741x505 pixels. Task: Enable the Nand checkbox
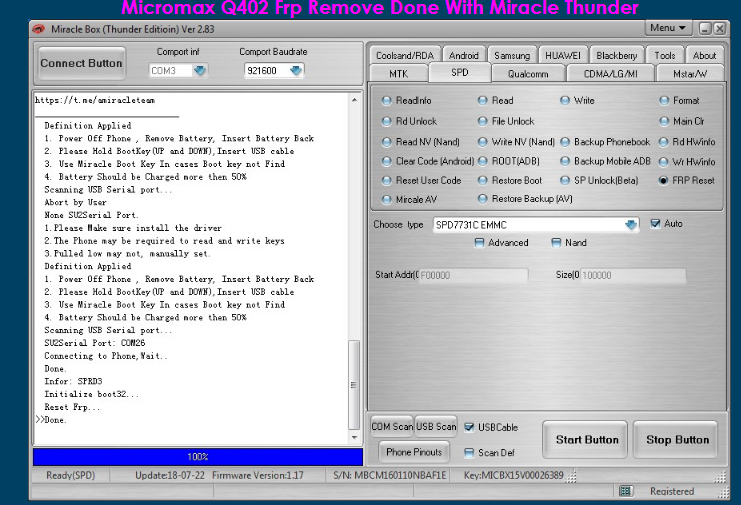[556, 243]
